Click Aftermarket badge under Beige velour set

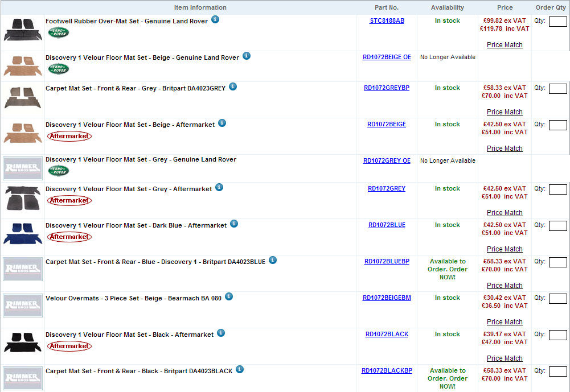click(x=69, y=136)
